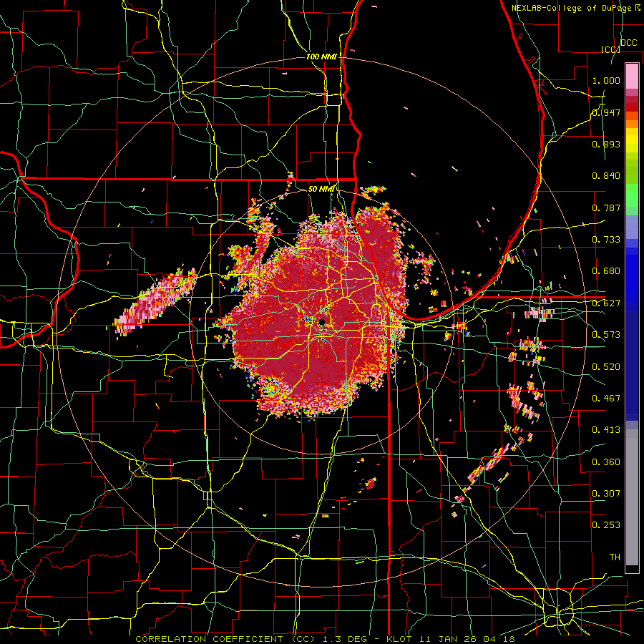The image size is (644, 644).
Task: Click the 50 NMI range ring label
Action: (x=321, y=189)
